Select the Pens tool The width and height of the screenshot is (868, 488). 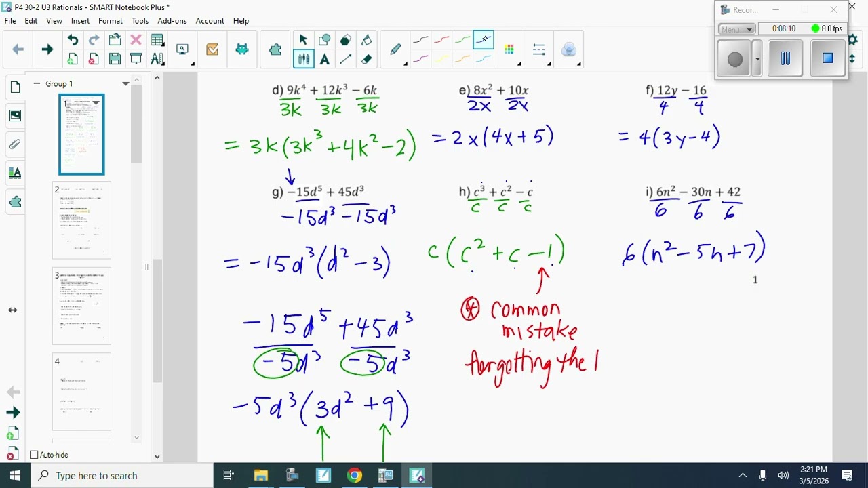(303, 59)
